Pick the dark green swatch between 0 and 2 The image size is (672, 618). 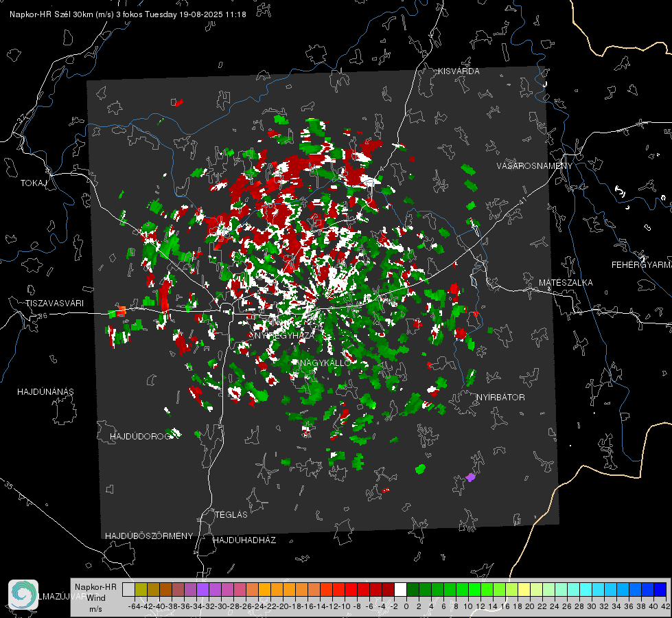[x=413, y=590]
